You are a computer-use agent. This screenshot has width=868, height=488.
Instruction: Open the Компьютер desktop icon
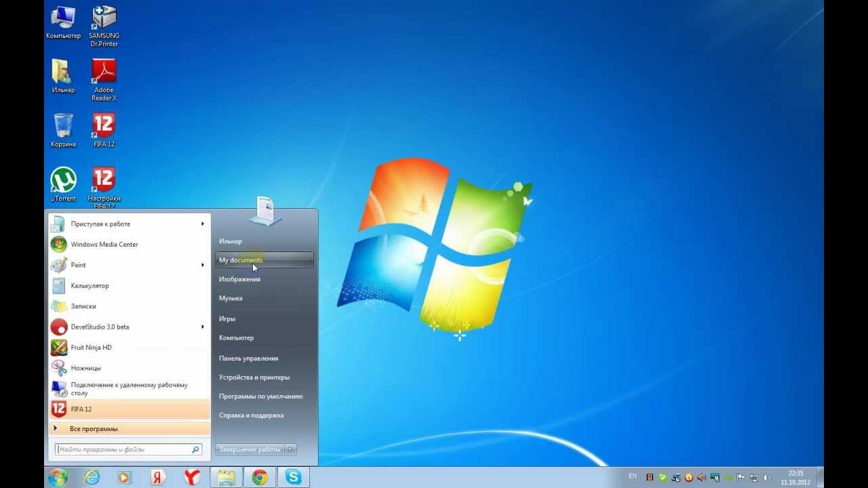pos(63,22)
